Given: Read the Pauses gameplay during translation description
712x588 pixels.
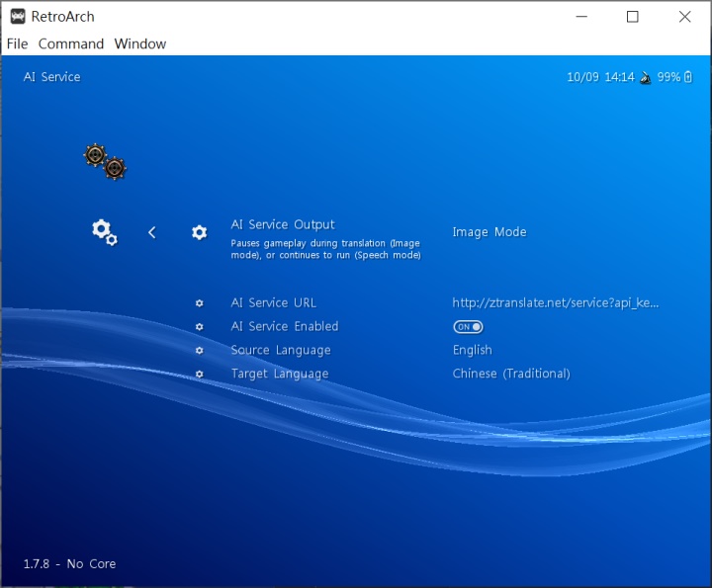Looking at the screenshot, I should (325, 249).
